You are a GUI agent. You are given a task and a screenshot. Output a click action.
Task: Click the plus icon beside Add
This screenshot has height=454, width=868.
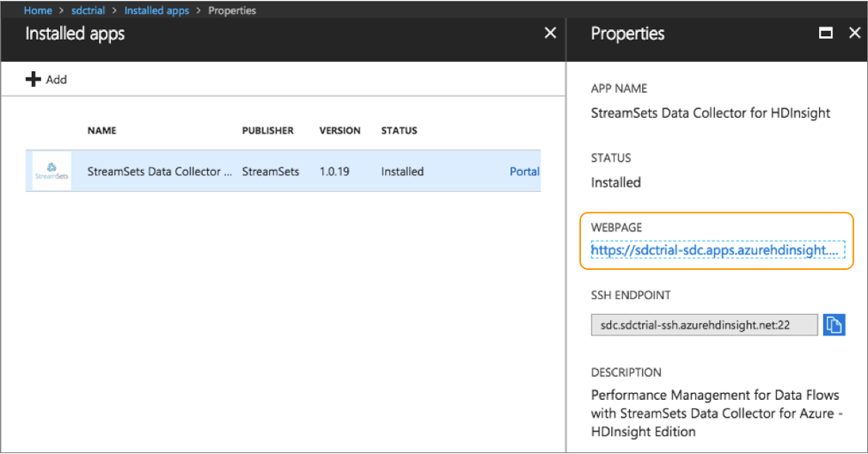(x=34, y=79)
